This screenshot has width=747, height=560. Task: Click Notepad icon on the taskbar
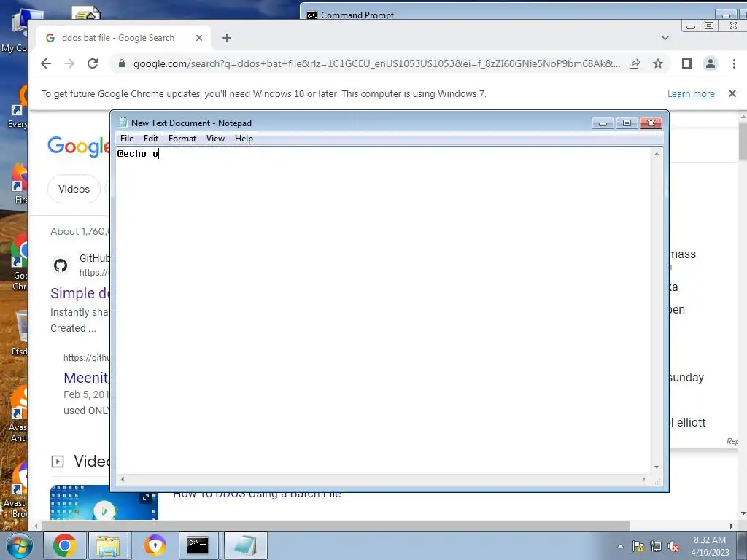[x=245, y=545]
